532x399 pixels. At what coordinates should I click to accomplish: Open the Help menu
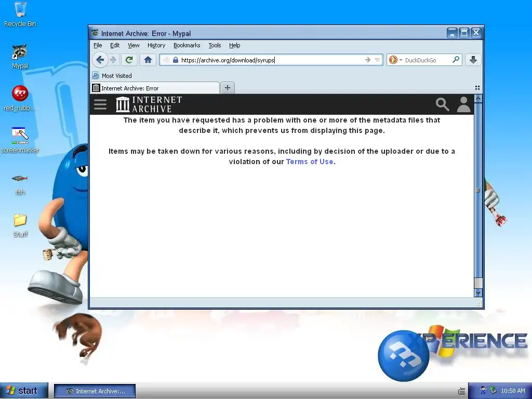pyautogui.click(x=234, y=45)
